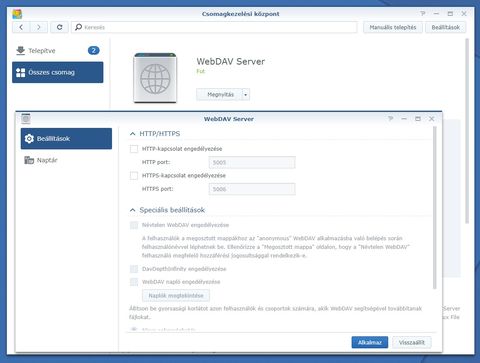This screenshot has width=480, height=363.
Task: Enable HTTPS-kapcsolat engedélyezése checkbox
Action: 134,176
